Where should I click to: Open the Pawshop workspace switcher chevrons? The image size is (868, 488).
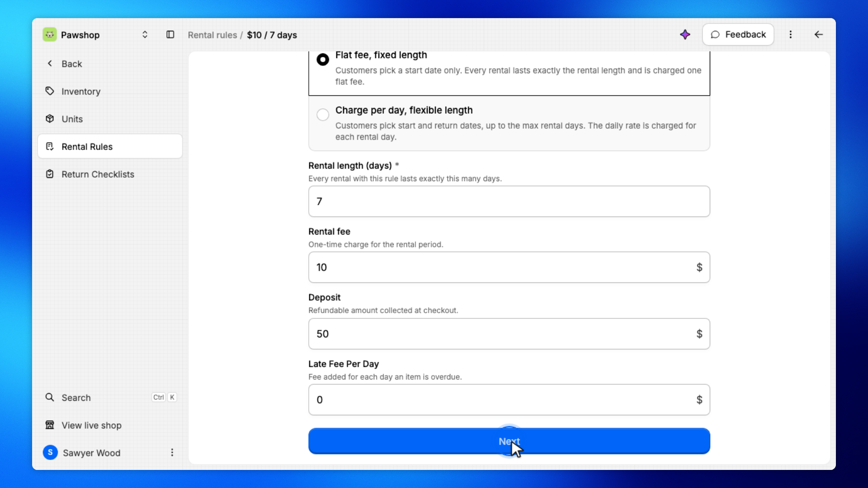[x=145, y=34]
